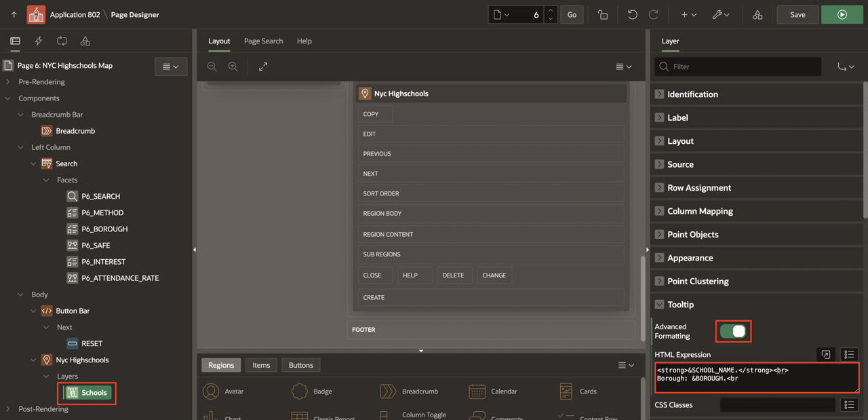Select the Buttons gallery tab

pos(300,365)
